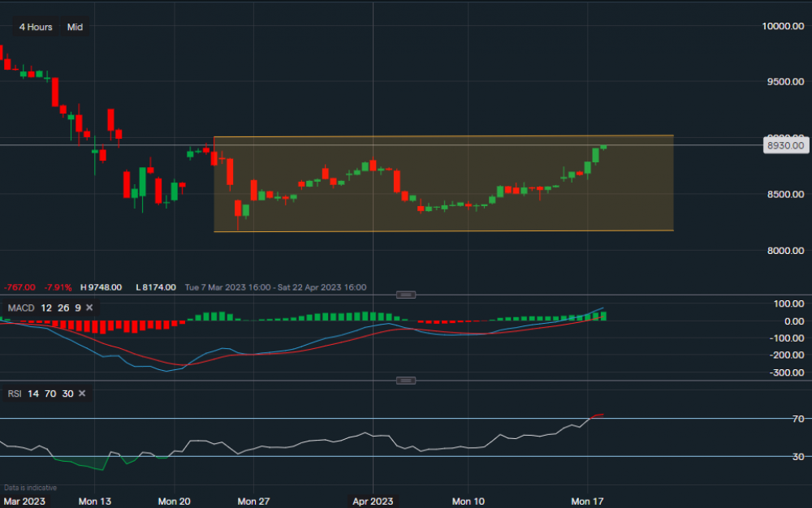Viewport: 812px width, 508px height.
Task: Select the yellow rectangle drawing on the chart
Action: [x=443, y=136]
